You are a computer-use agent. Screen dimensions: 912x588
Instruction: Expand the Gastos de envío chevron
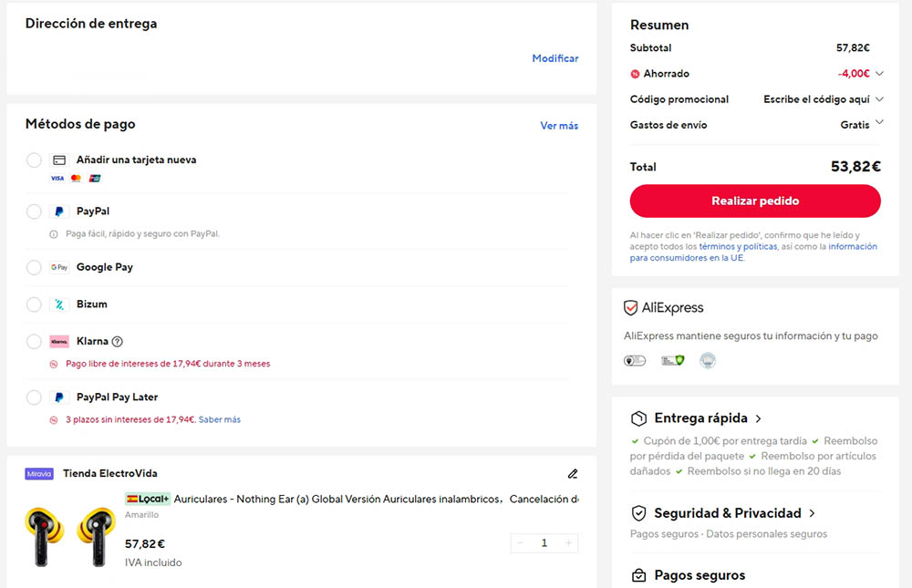click(879, 122)
